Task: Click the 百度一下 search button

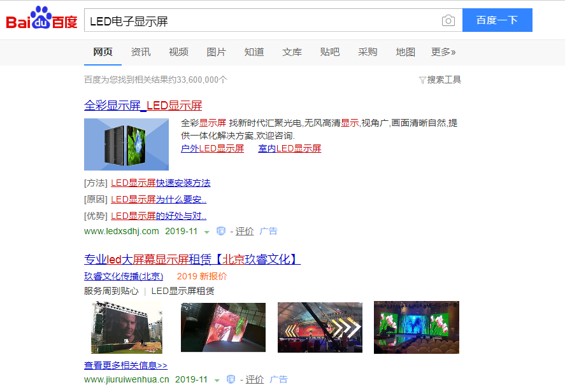Action: [x=497, y=20]
